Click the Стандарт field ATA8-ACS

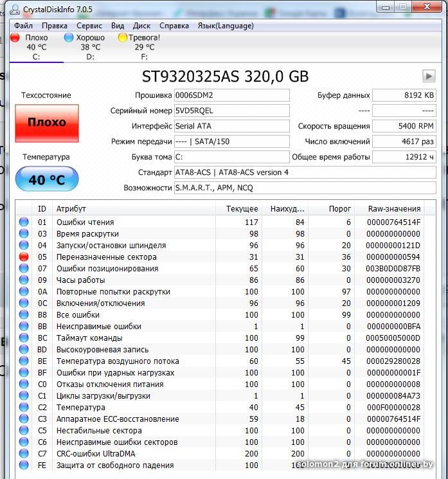305,172
